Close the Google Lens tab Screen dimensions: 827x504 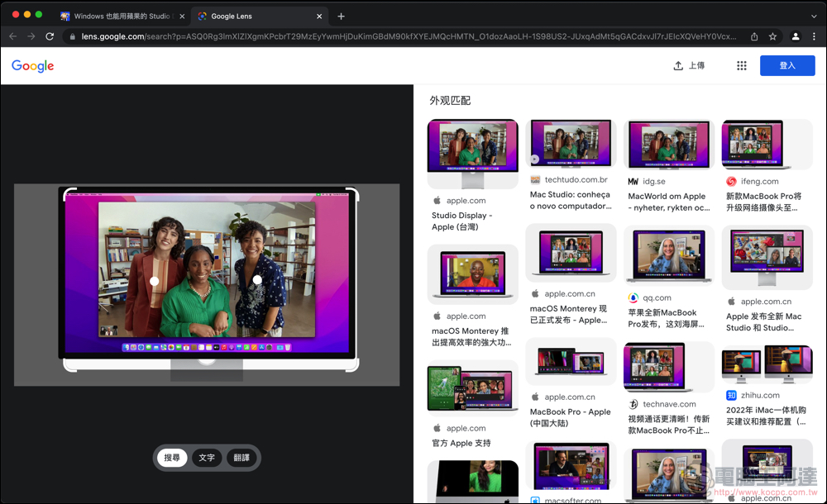320,17
